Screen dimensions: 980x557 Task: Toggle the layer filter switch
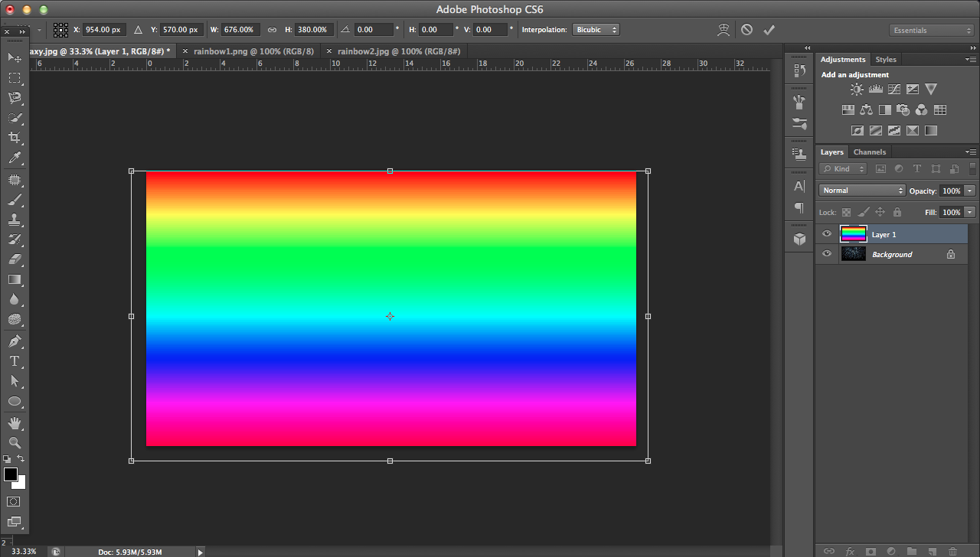(973, 168)
